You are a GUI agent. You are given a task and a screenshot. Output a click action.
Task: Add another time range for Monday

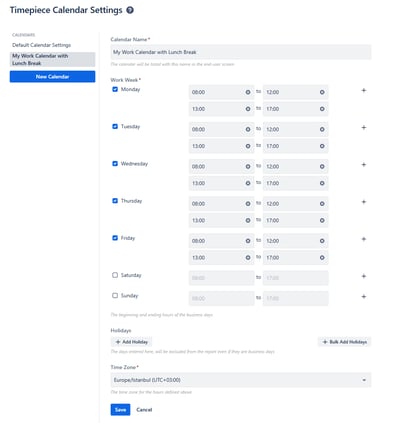coord(364,90)
